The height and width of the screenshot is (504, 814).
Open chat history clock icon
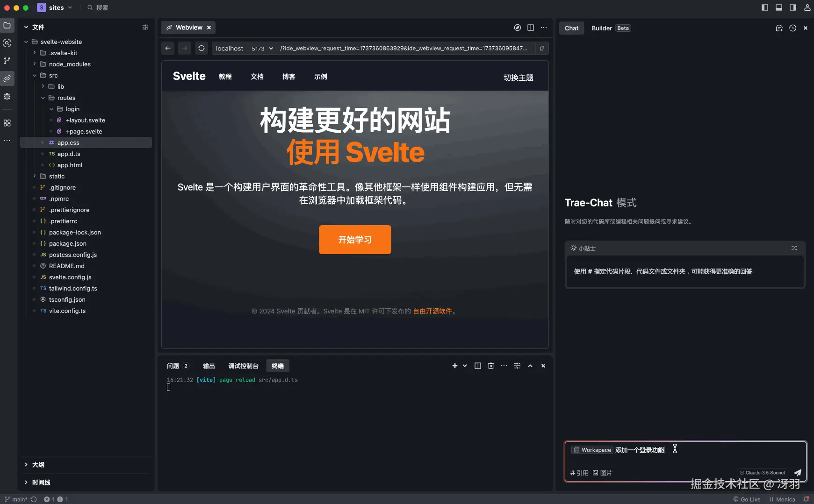[x=792, y=28]
